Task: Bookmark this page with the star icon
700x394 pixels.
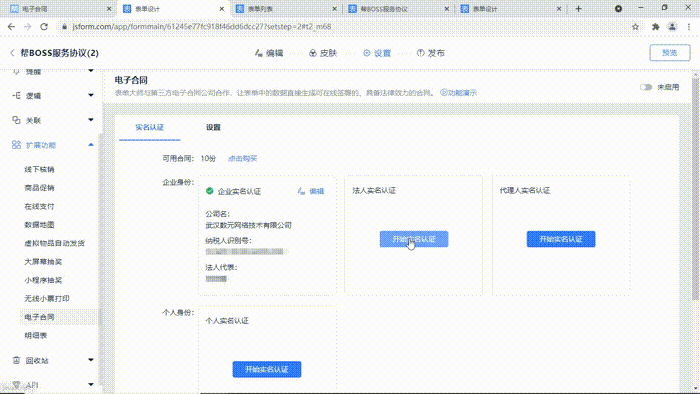Action: click(635, 27)
